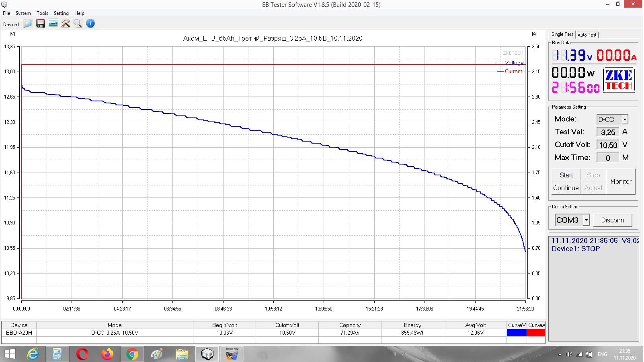
Task: Open the Tools menu
Action: pyautogui.click(x=42, y=13)
